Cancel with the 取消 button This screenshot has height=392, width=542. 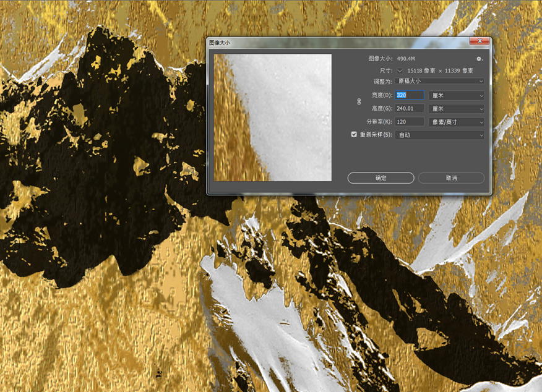(x=451, y=178)
